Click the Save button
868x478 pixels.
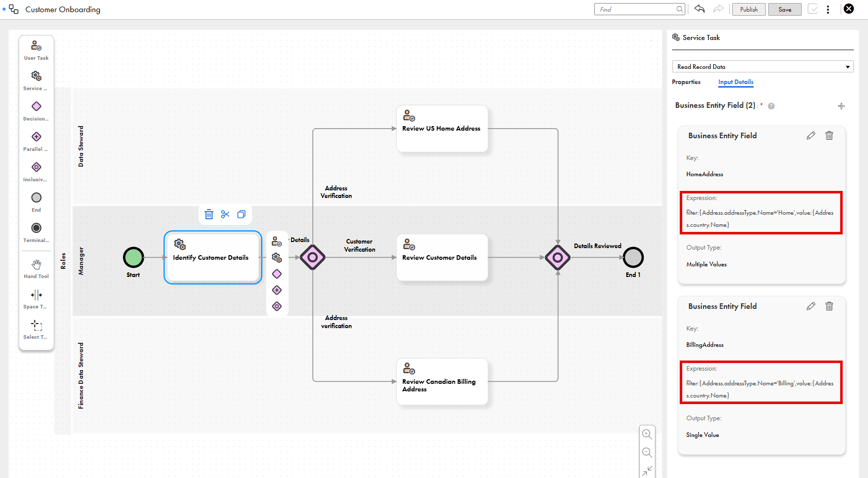pyautogui.click(x=785, y=9)
